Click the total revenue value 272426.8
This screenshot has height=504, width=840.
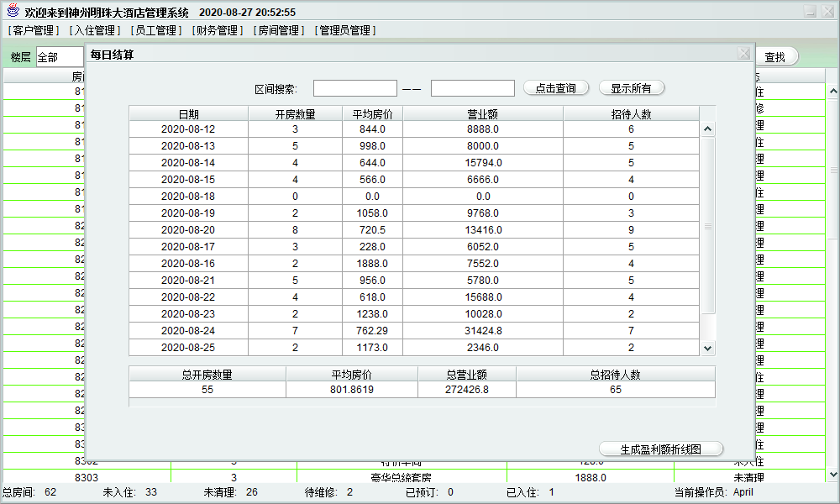(466, 390)
